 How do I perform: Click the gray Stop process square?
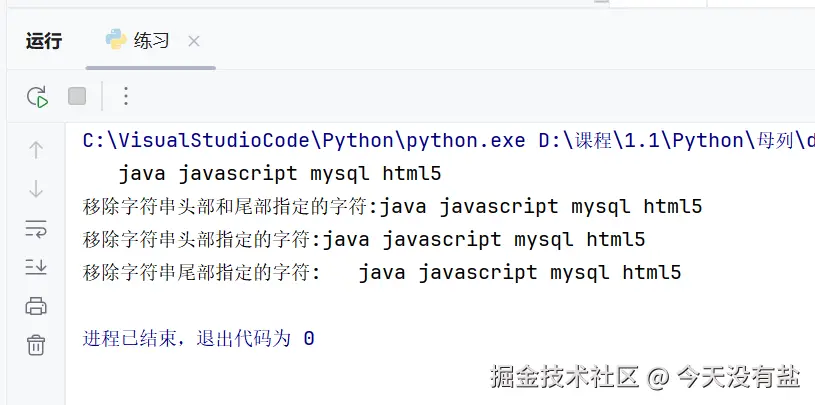[x=77, y=97]
